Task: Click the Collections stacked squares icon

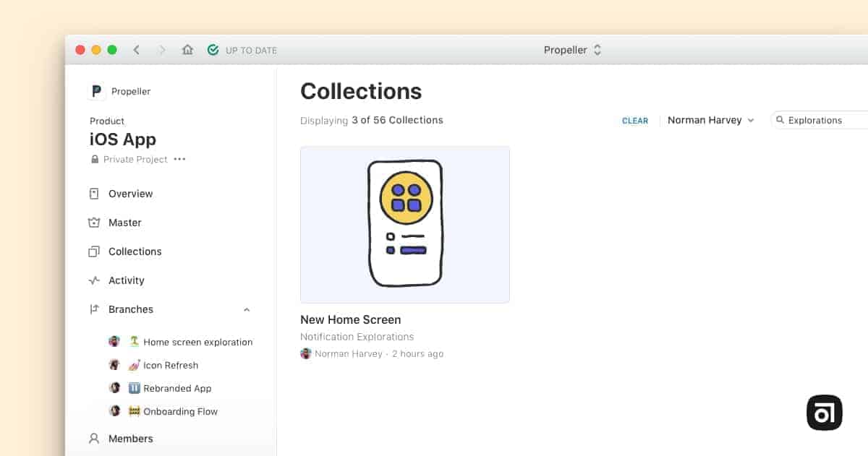Action: coord(93,251)
